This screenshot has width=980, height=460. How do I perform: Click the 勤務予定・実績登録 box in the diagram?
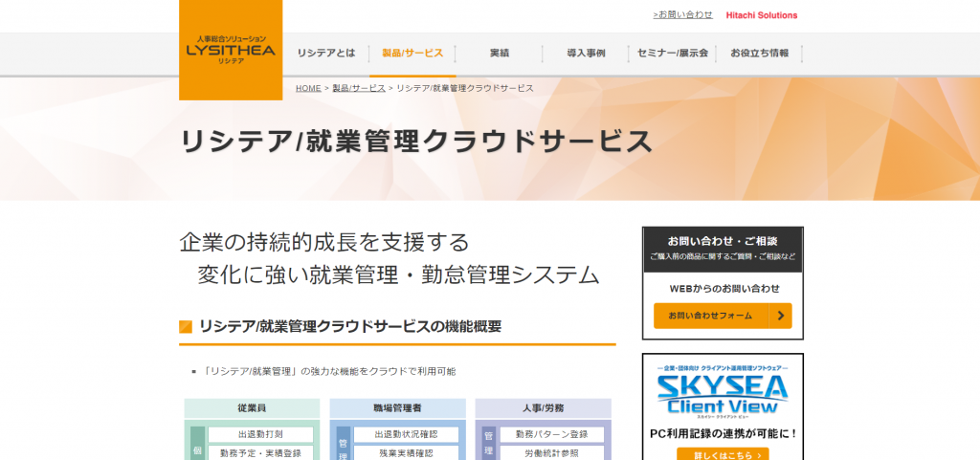(260, 453)
